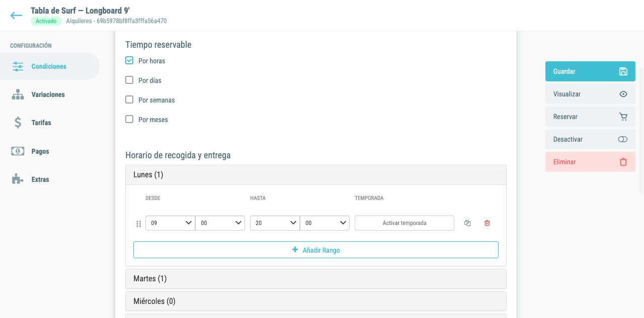The height and width of the screenshot is (318, 644).
Task: Click the Horario de recogida y entrega heading
Action: (178, 155)
